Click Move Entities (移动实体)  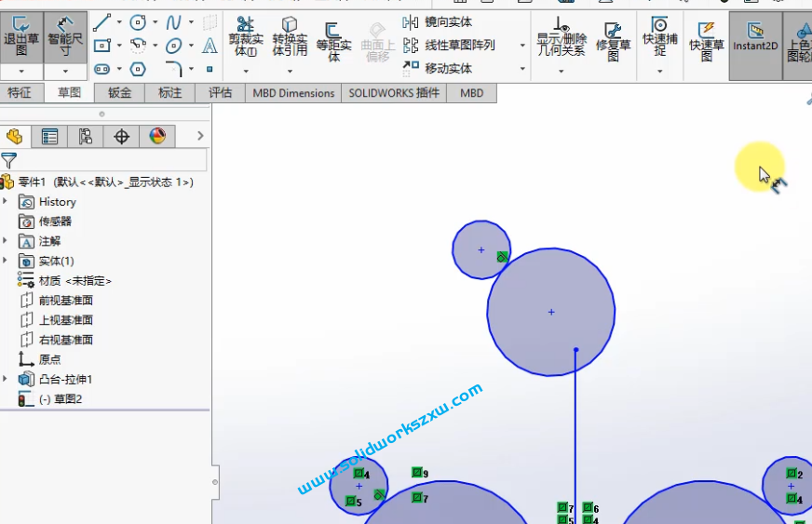[438, 68]
